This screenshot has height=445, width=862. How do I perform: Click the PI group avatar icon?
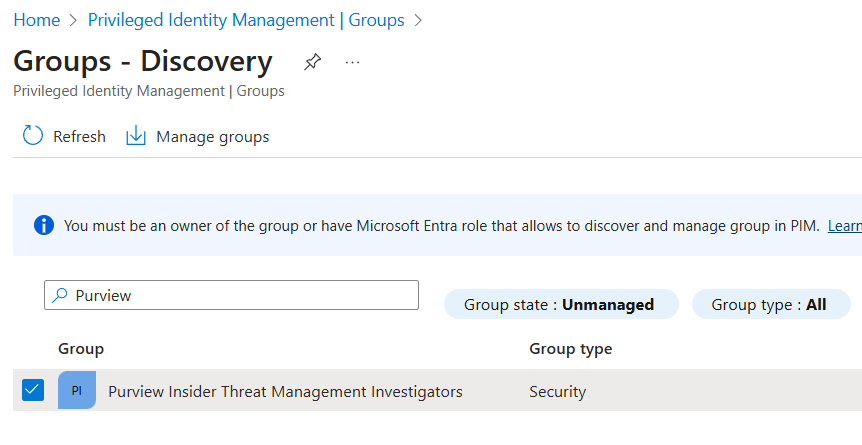77,390
